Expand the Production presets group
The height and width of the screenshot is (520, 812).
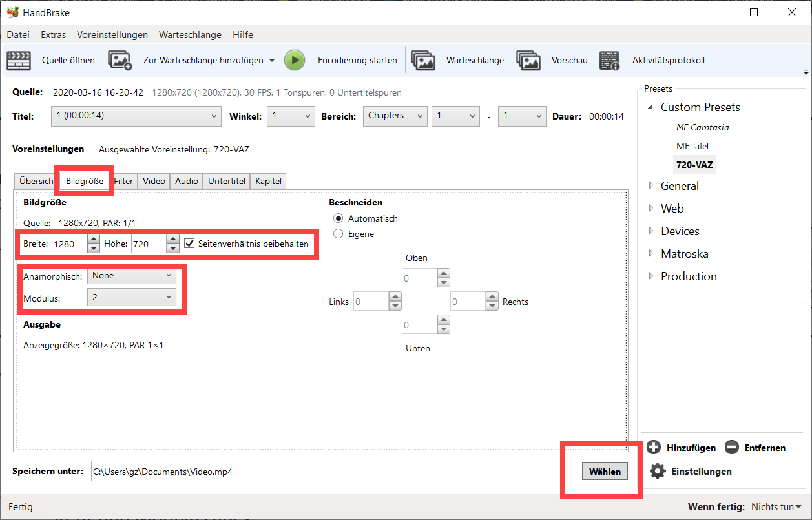651,276
